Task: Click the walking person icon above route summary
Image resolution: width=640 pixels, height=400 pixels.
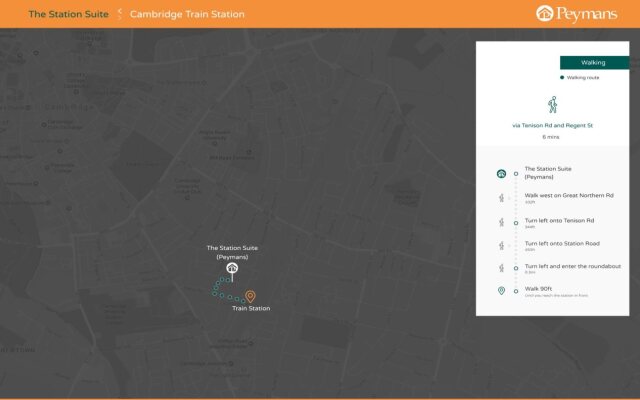Action: click(553, 105)
